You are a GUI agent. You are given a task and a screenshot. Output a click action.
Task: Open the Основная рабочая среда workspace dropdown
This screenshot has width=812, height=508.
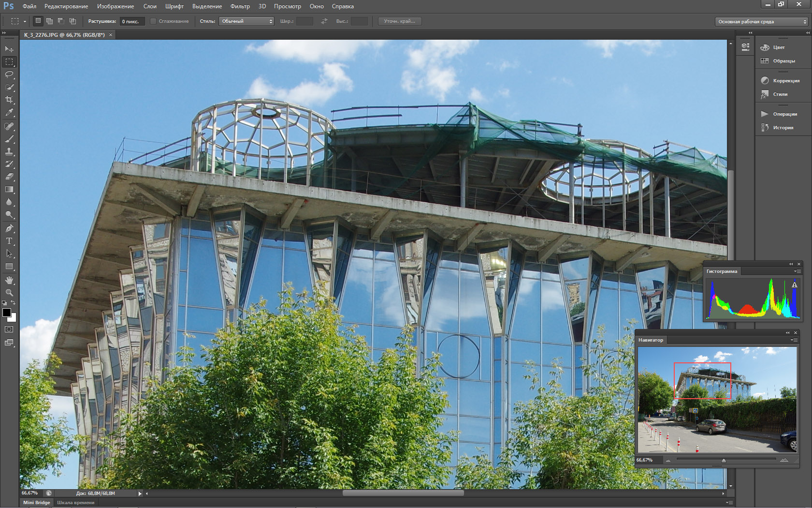[762, 22]
